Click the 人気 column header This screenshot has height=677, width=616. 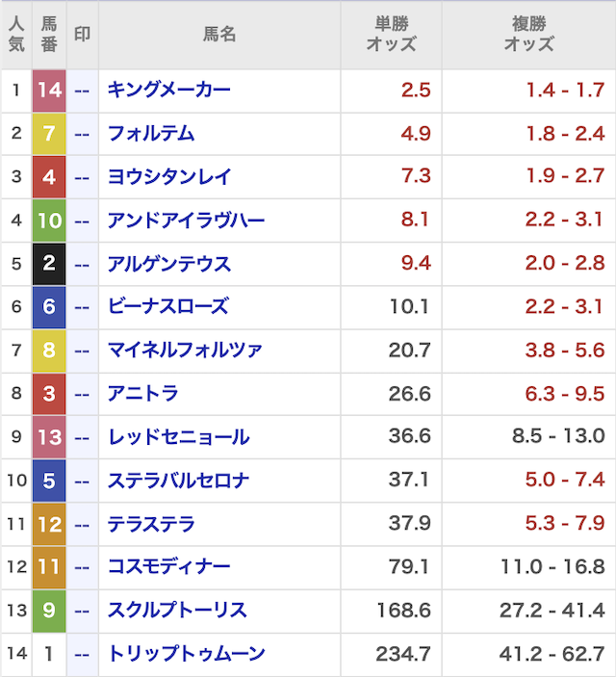(x=16, y=35)
